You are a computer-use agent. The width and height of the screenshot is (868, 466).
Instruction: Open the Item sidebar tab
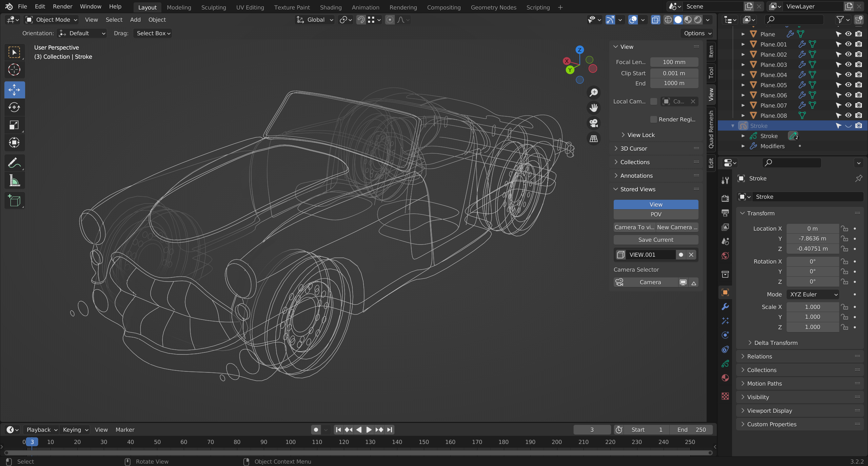[x=711, y=52]
